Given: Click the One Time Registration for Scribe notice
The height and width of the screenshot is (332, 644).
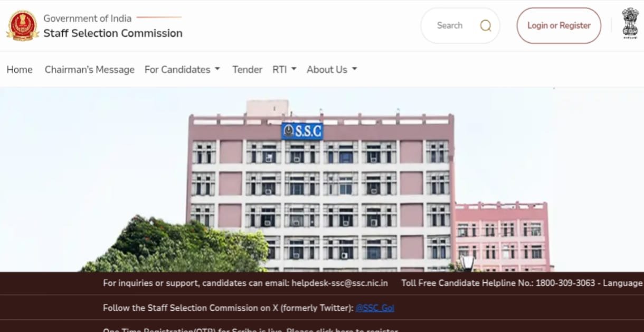Looking at the screenshot, I should [250, 330].
